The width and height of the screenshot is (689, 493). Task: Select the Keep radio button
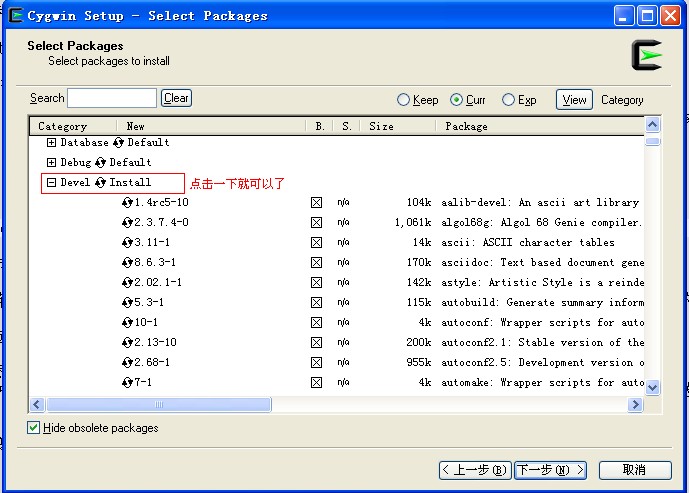[403, 100]
